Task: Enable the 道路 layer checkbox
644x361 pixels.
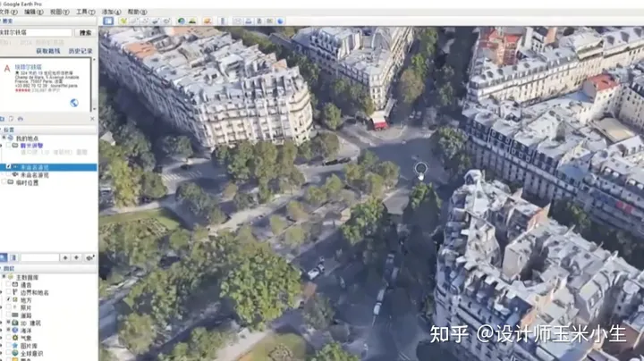Action: [8, 315]
